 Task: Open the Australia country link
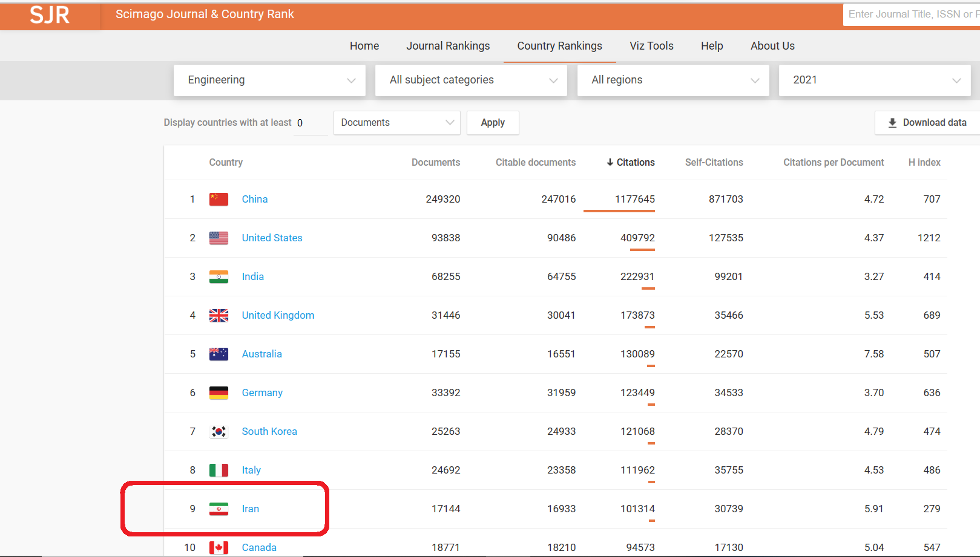pyautogui.click(x=261, y=354)
